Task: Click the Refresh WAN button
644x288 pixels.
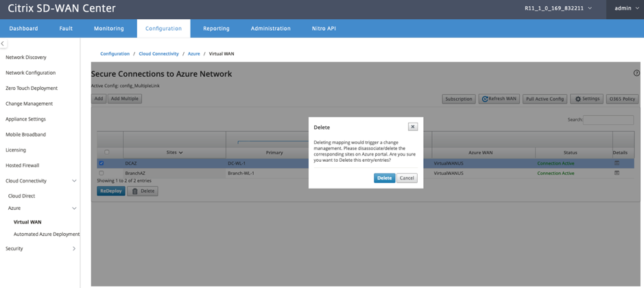Action: (x=499, y=99)
